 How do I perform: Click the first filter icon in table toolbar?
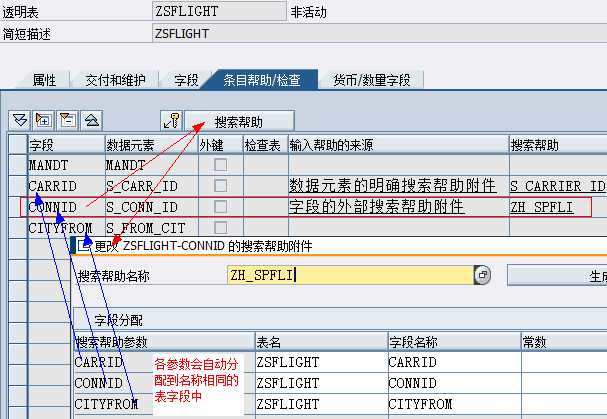[x=18, y=120]
